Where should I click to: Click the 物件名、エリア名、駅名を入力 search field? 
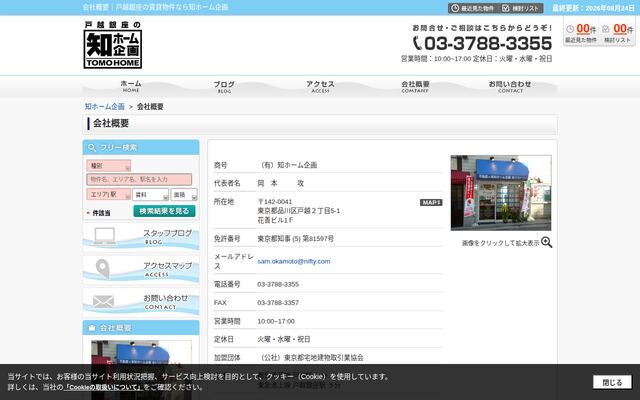coord(139,179)
